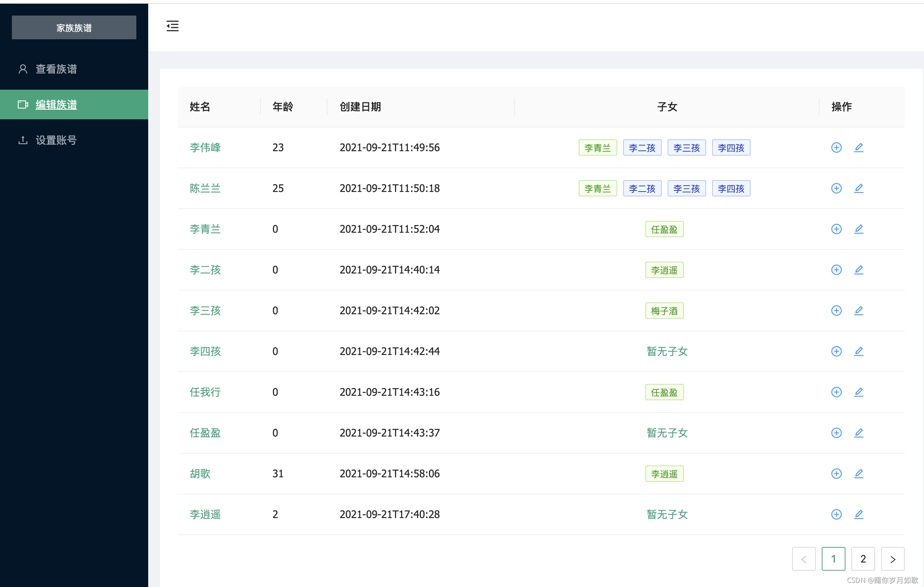This screenshot has height=587, width=924.
Task: Click 任盈盈 tag in 李青兰 row
Action: 664,229
